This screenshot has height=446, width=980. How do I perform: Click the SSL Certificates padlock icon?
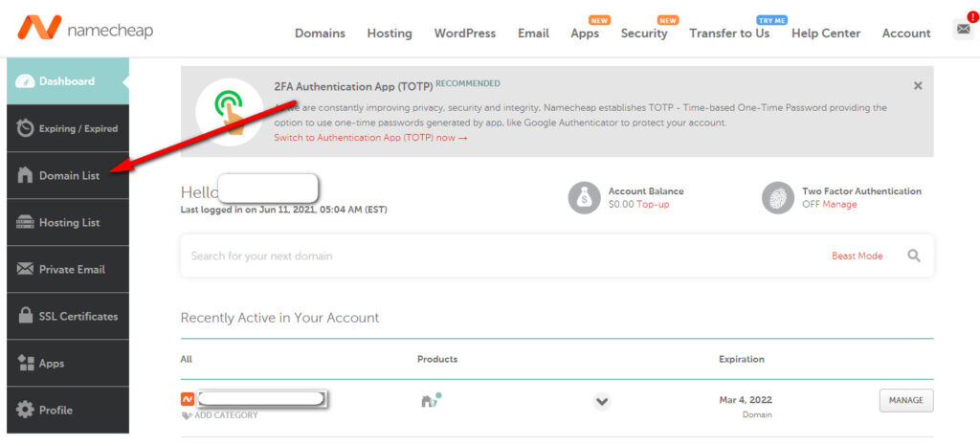click(x=25, y=316)
